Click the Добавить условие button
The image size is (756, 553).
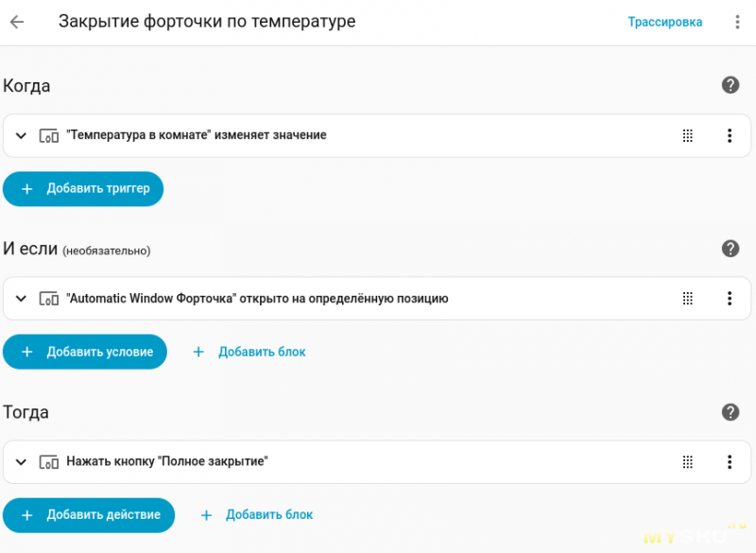click(x=85, y=352)
